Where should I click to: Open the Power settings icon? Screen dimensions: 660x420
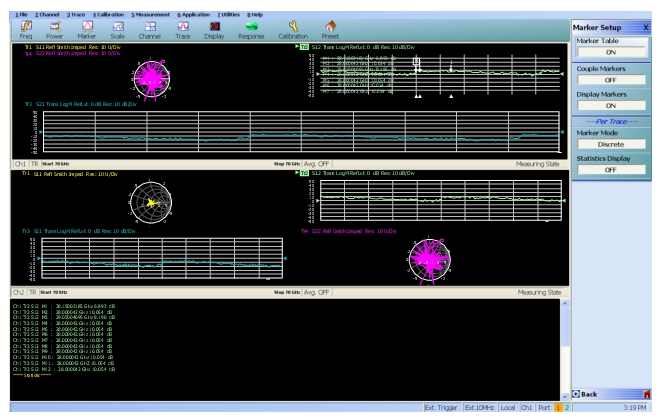tap(55, 30)
